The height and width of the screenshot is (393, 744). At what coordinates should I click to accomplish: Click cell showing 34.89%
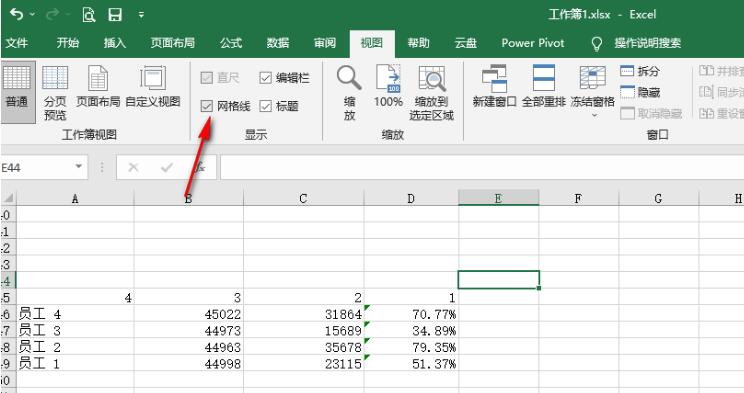(411, 330)
